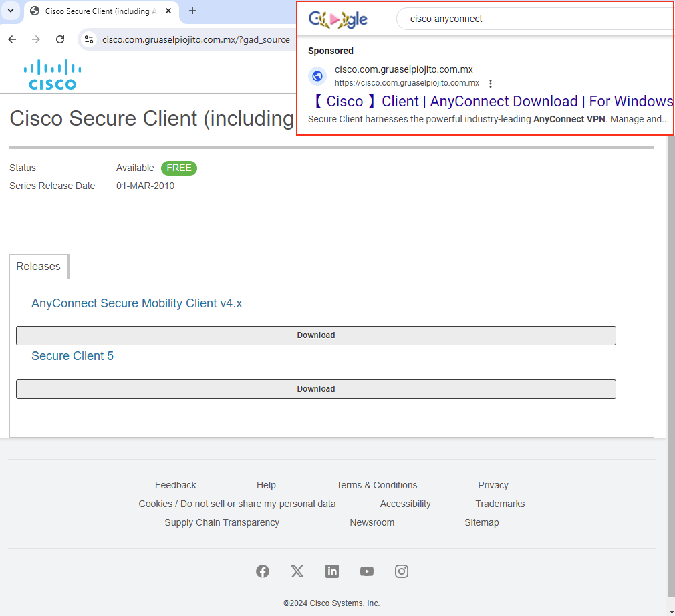675x616 pixels.
Task: Open Cisco Facebook page icon
Action: pyautogui.click(x=263, y=571)
